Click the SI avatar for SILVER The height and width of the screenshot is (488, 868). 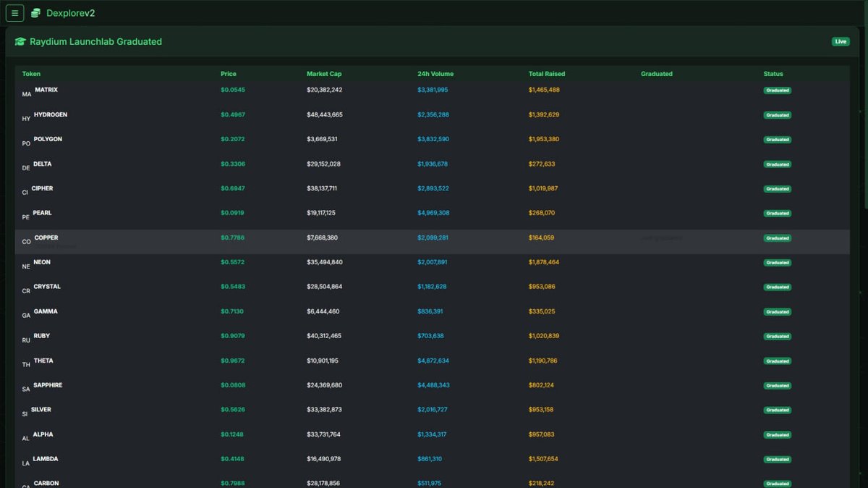25,414
